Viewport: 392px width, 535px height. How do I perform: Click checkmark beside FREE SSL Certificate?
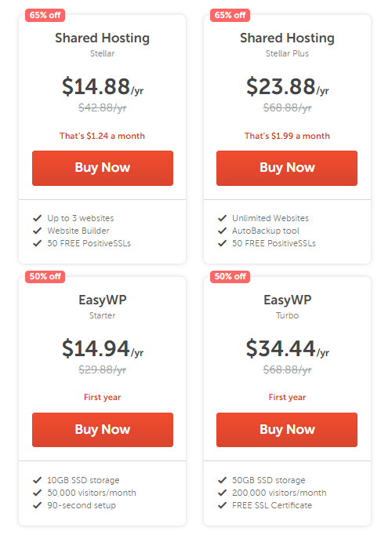tap(222, 505)
